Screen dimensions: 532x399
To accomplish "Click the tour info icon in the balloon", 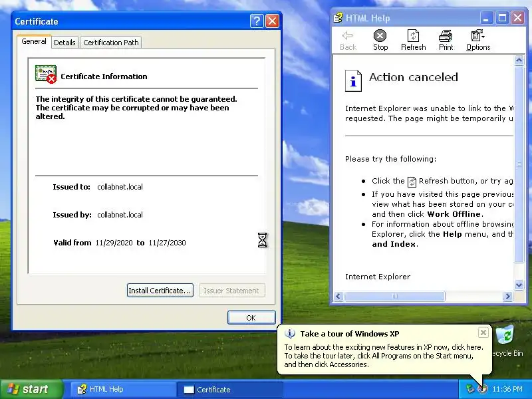I will 290,334.
